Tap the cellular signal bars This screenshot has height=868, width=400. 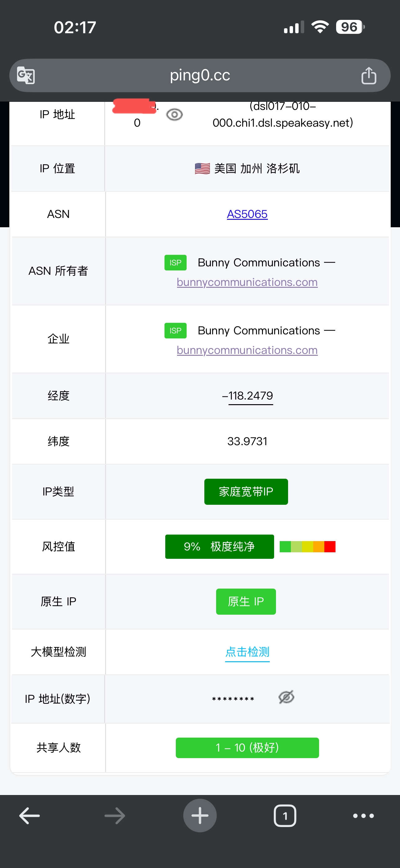coord(294,27)
